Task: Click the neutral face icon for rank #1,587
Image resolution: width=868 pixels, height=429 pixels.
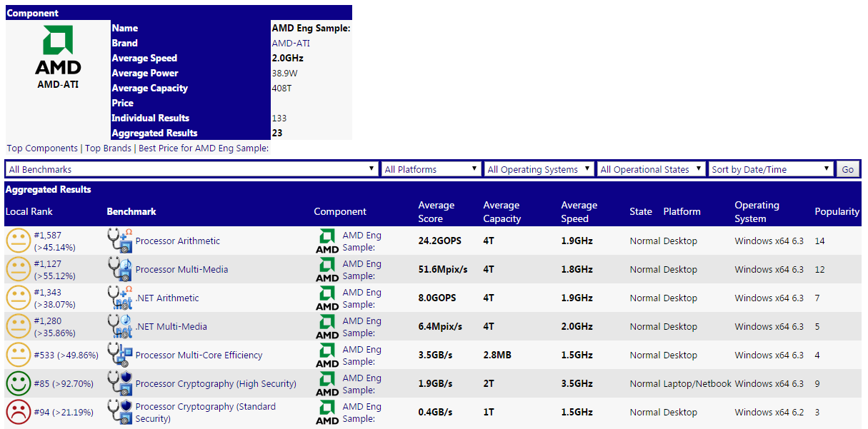Action: click(19, 241)
